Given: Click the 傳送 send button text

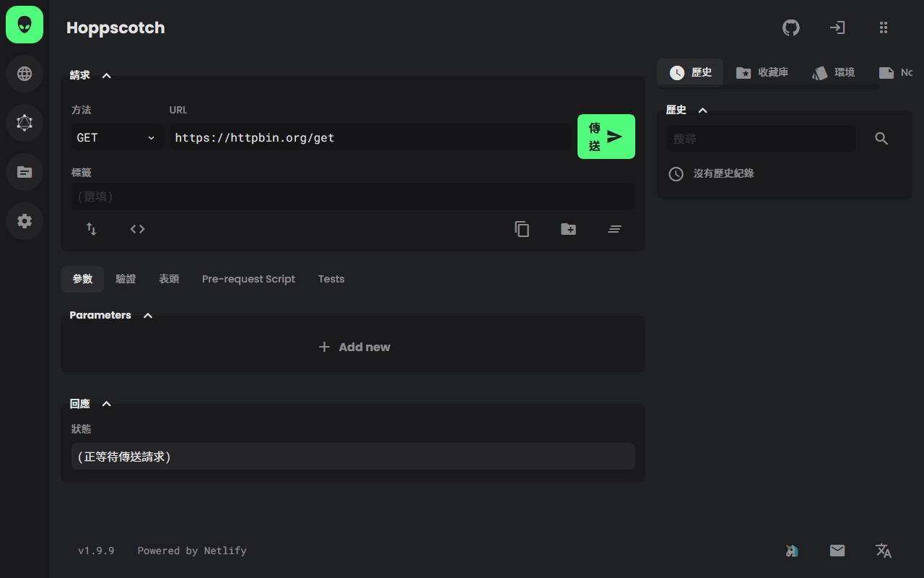Looking at the screenshot, I should point(594,137).
